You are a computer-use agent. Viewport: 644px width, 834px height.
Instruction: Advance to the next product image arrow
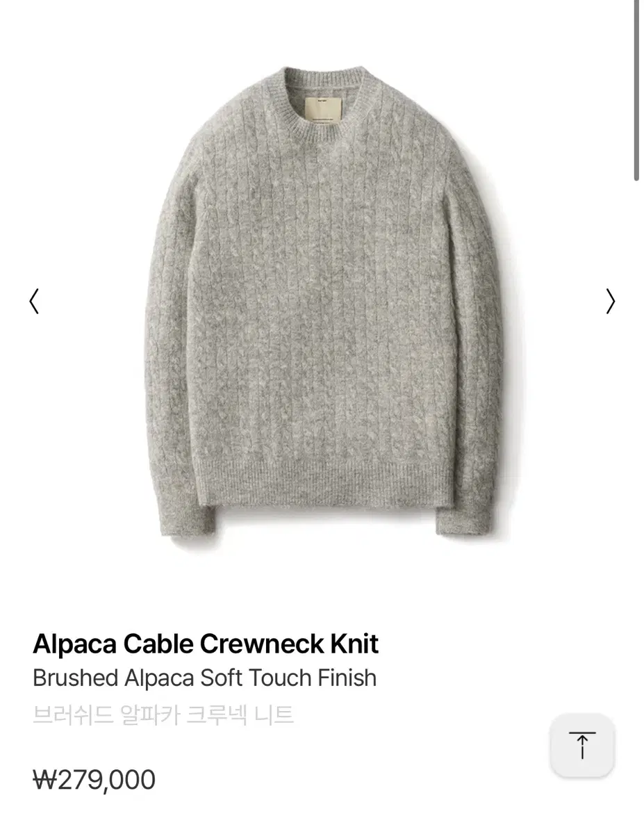point(610,302)
